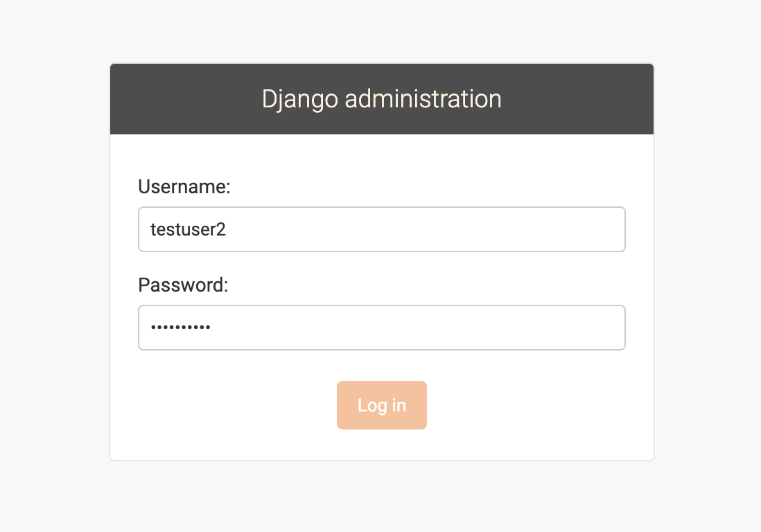This screenshot has width=761, height=532.
Task: Select the Username input field
Action: point(381,229)
